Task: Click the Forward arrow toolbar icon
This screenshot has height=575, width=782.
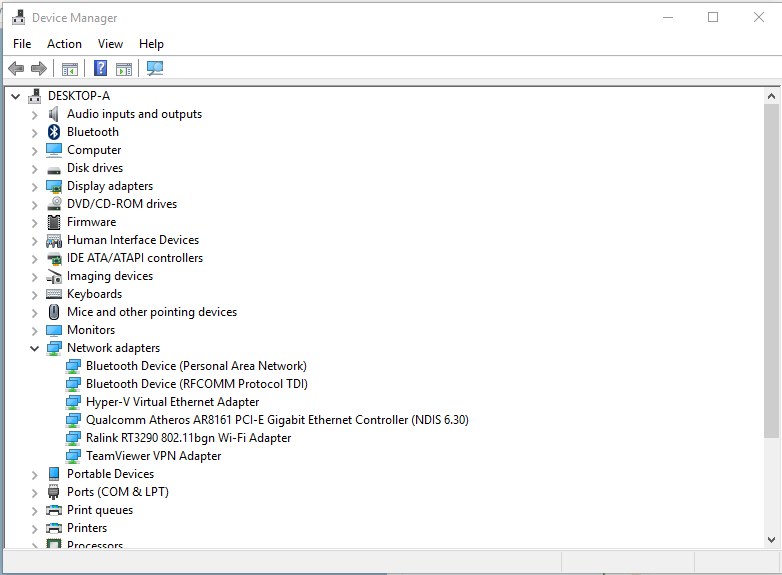Action: pos(39,68)
